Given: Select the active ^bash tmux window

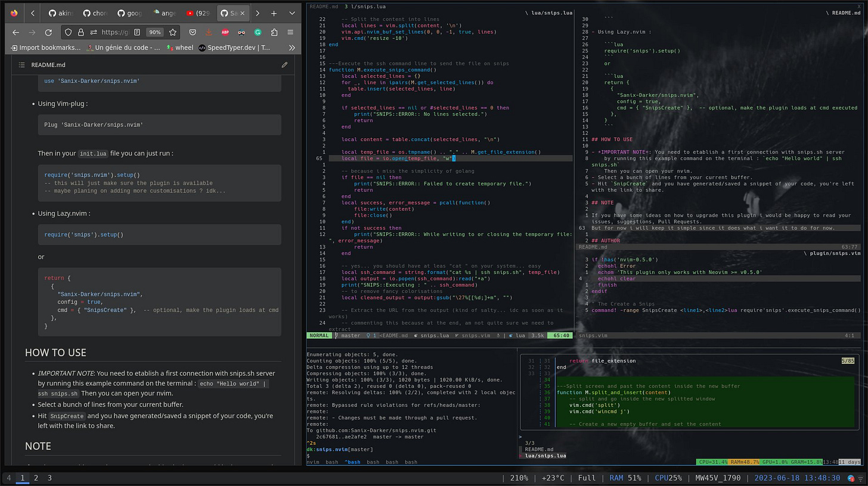Looking at the screenshot, I should pos(352,462).
